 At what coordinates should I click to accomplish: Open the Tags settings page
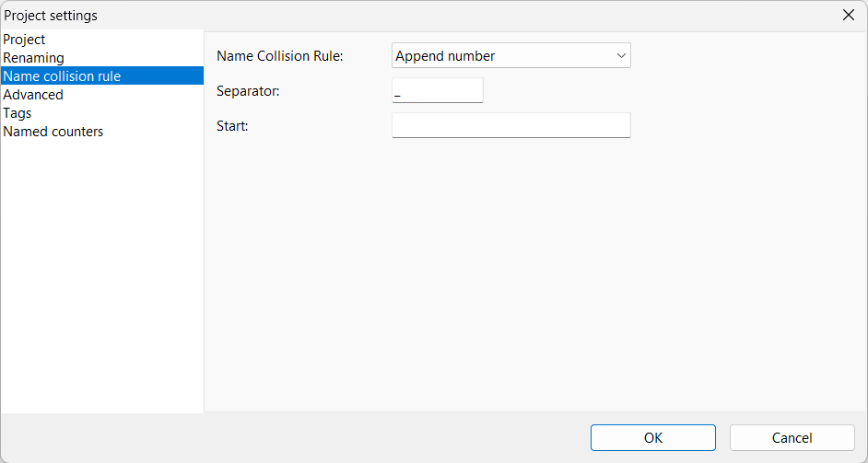coord(102,113)
